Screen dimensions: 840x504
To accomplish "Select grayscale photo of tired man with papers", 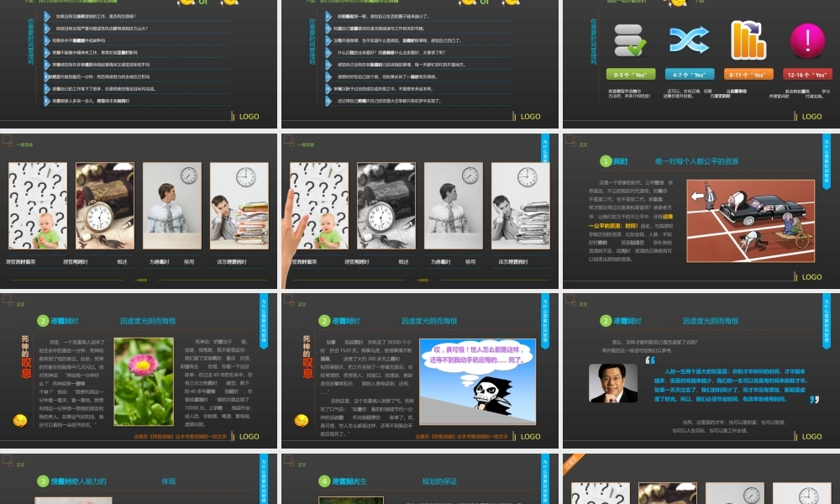I will 520,206.
